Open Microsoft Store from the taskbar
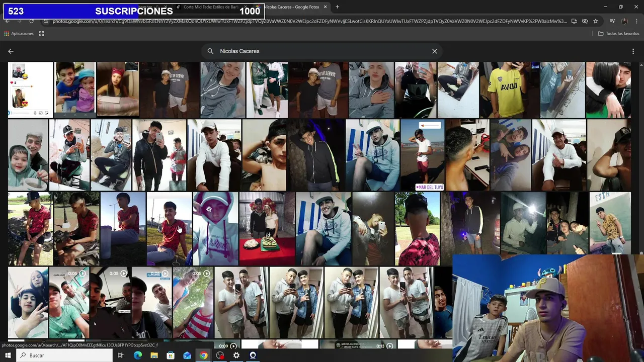644x362 pixels. coord(171,355)
